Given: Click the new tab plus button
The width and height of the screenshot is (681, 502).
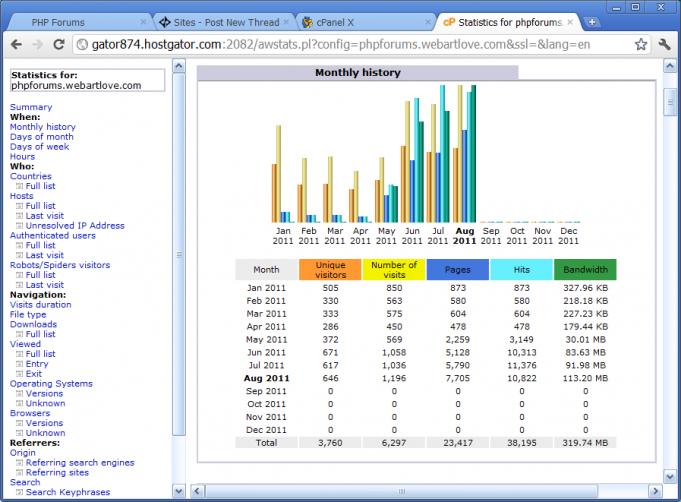Looking at the screenshot, I should pyautogui.click(x=592, y=21).
